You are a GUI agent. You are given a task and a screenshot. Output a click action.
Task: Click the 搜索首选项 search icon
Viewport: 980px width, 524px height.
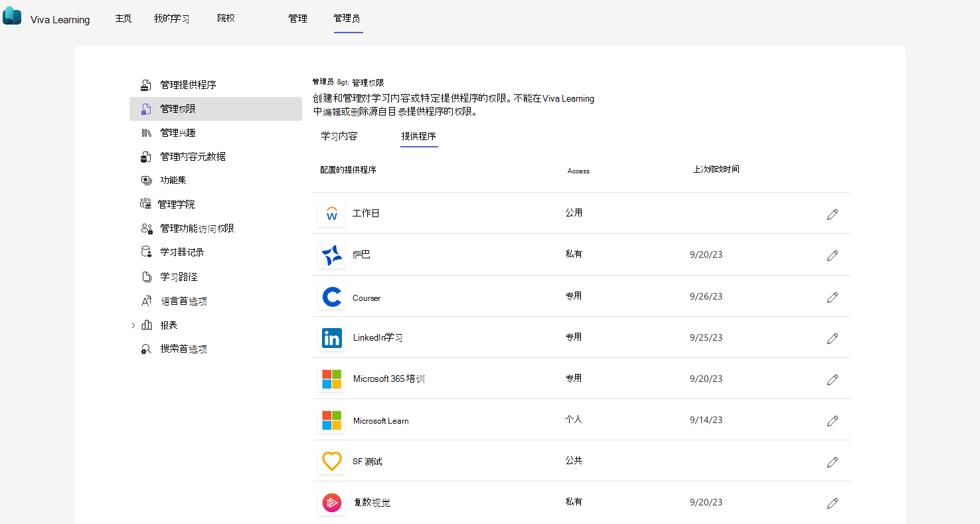pyautogui.click(x=146, y=349)
